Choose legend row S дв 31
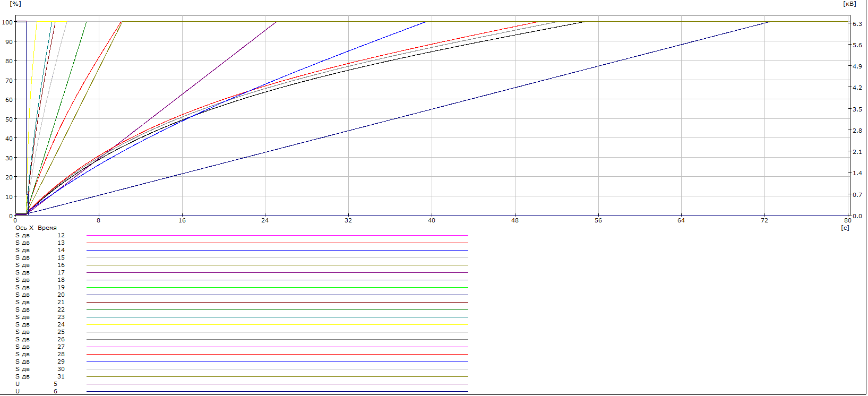The image size is (868, 396). pyautogui.click(x=40, y=376)
